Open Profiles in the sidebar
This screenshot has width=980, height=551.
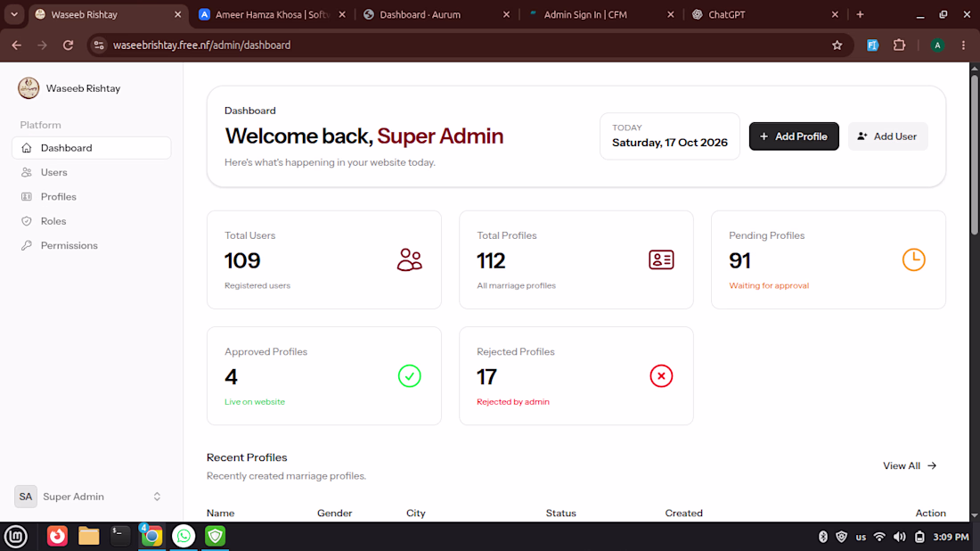[x=91, y=196]
